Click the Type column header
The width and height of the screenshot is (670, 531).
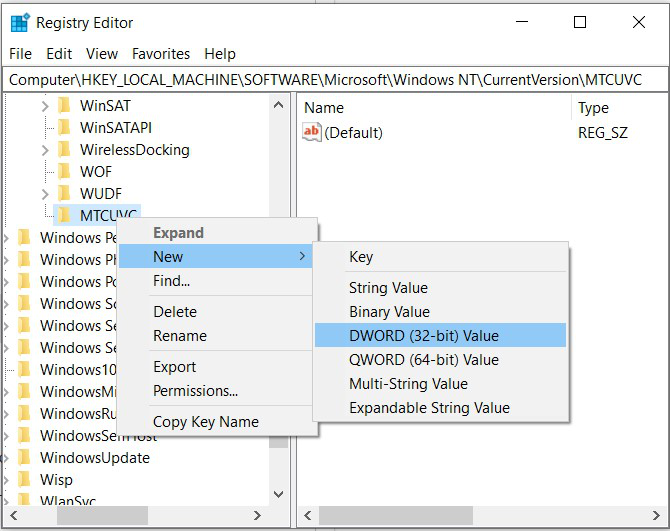pos(593,108)
